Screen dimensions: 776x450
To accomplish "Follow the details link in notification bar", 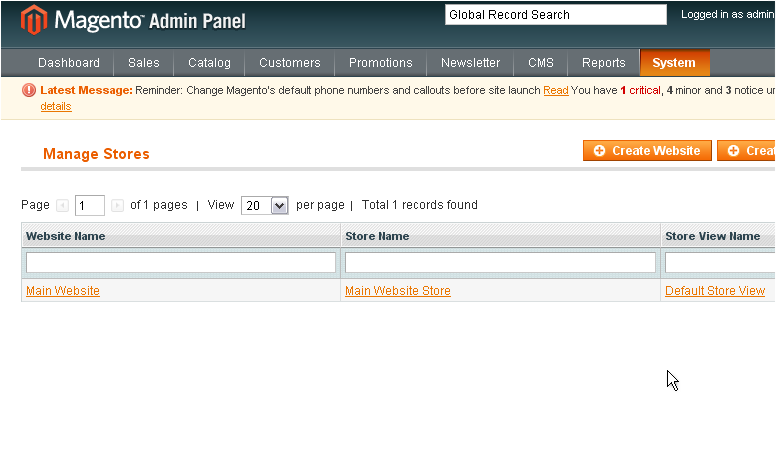I will pos(56,106).
